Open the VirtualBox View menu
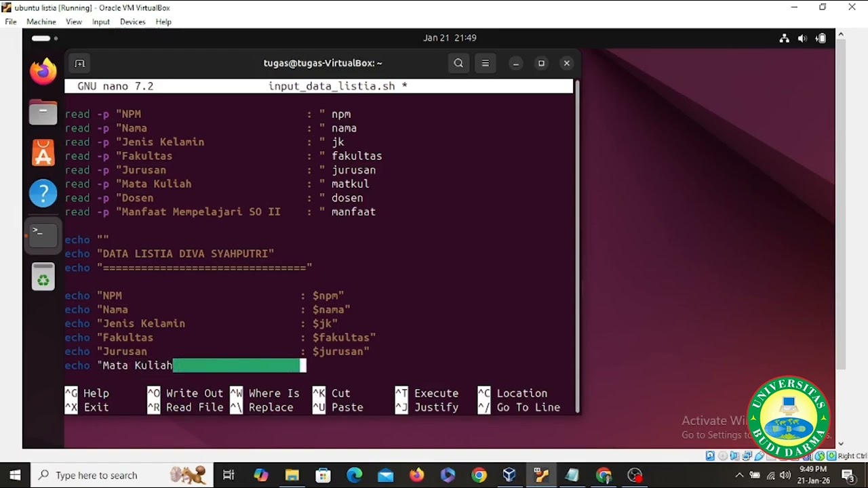Image resolution: width=868 pixels, height=488 pixels. tap(74, 22)
